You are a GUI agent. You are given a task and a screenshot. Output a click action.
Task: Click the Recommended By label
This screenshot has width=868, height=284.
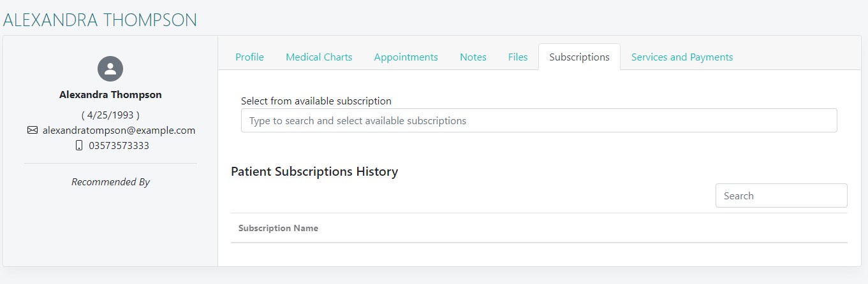(x=110, y=182)
